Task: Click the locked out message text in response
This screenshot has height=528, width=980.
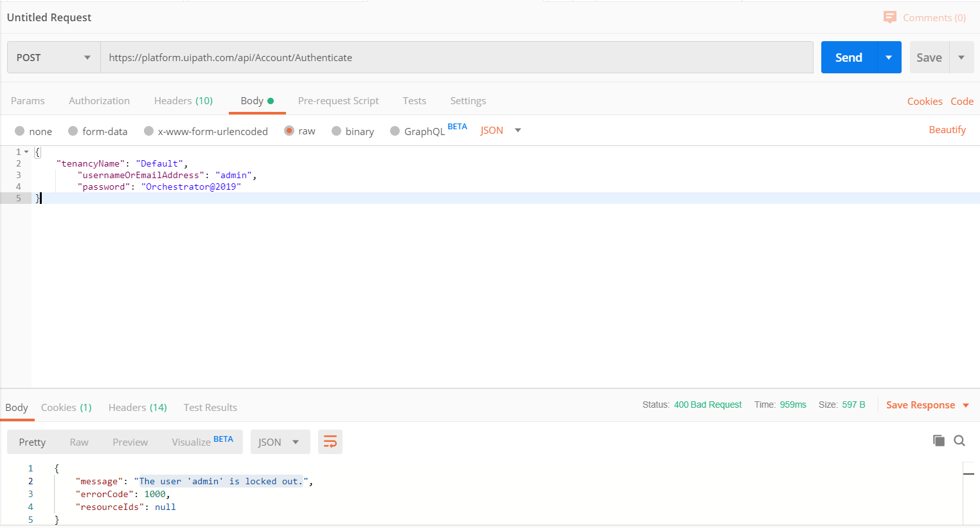Action: pos(221,481)
